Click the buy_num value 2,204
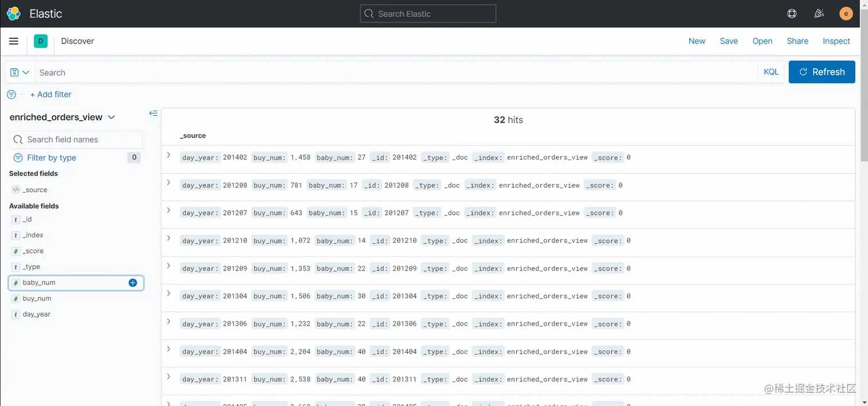 (300, 352)
